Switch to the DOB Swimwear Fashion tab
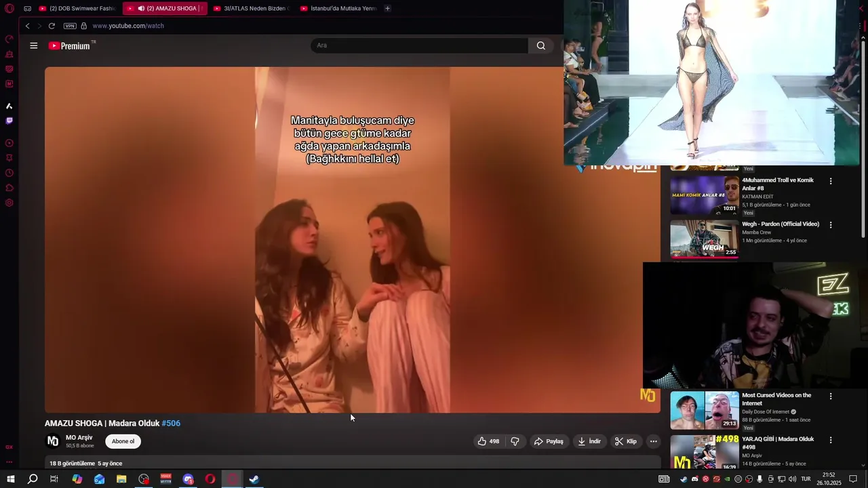Image resolution: width=868 pixels, height=488 pixels. (78, 9)
